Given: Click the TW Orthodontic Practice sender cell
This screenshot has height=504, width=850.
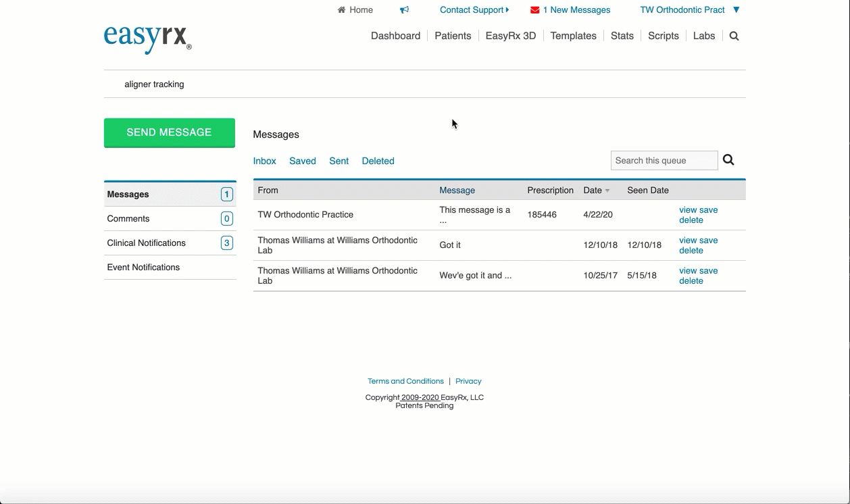Looking at the screenshot, I should coord(305,215).
